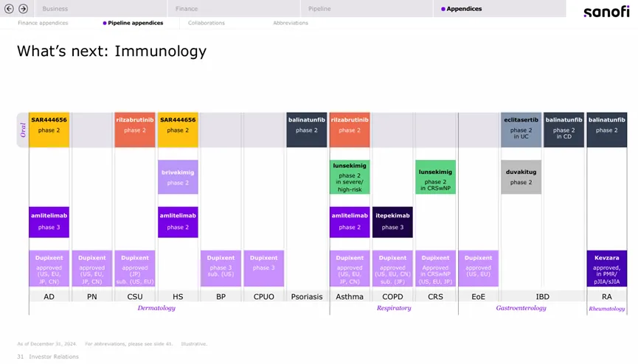The width and height of the screenshot is (638, 364).
Task: Click the orange rilzabrutinib box under CSU
Action: tap(135, 130)
